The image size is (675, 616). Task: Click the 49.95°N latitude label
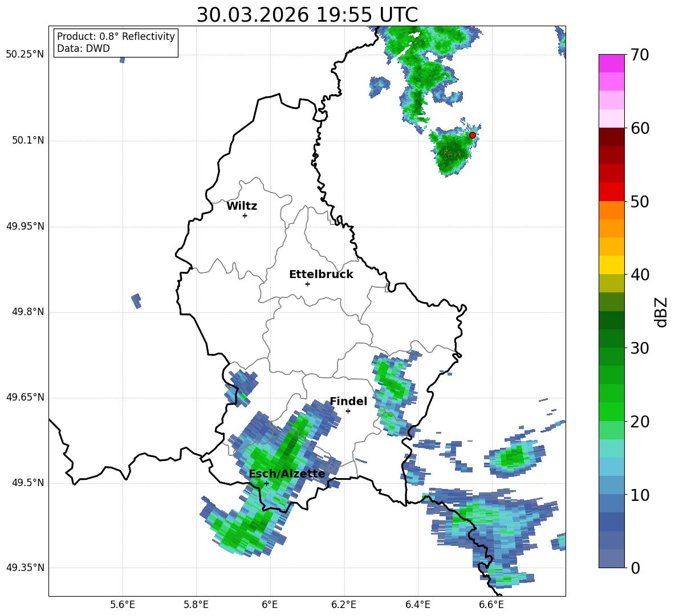(x=25, y=226)
